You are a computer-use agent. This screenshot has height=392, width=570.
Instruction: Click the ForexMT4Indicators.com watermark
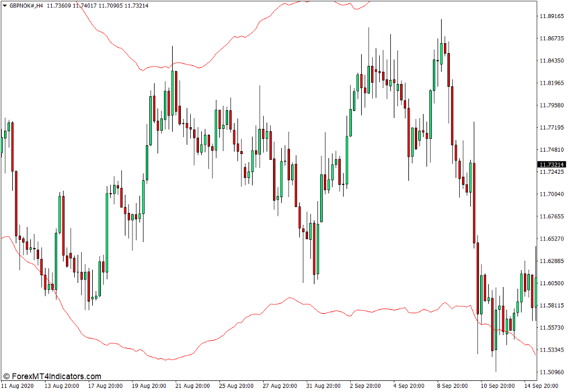coord(52,377)
